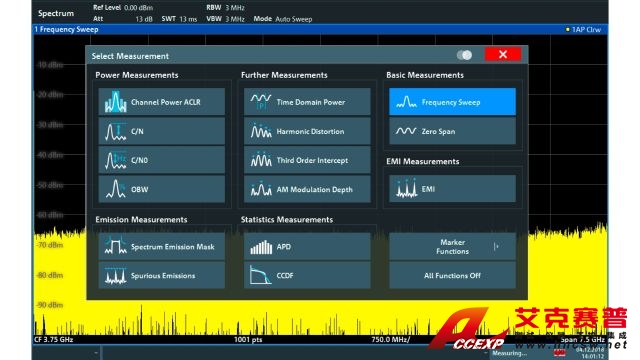Choose the C/N measurement icon
Viewport: 640px width, 360px height.
[116, 131]
